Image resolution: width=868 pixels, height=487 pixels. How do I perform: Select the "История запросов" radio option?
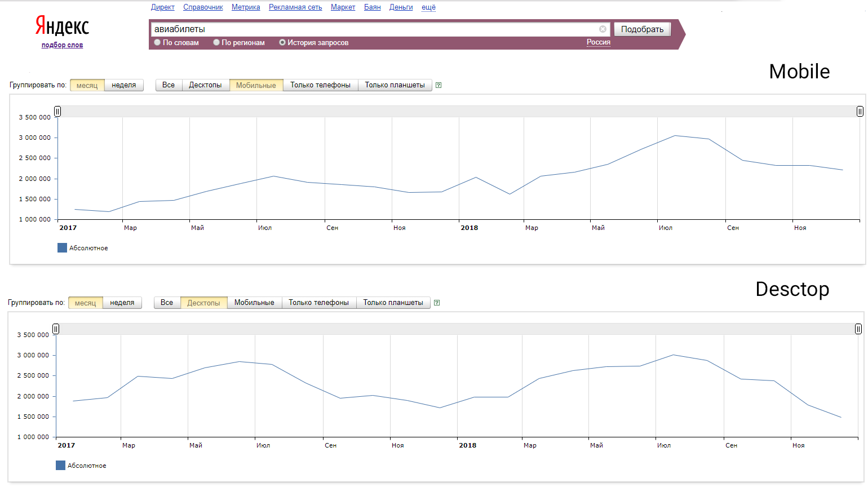[x=282, y=43]
